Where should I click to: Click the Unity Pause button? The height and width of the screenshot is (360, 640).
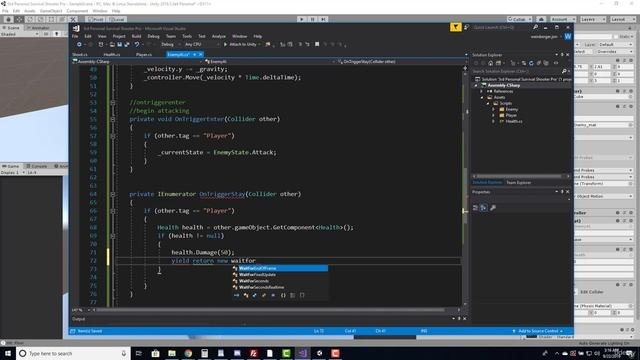(313, 19)
